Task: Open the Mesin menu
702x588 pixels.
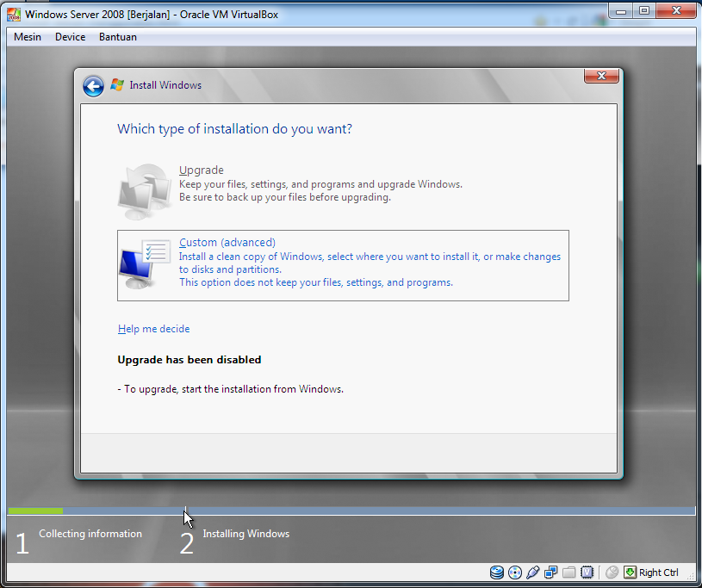Action: point(28,37)
